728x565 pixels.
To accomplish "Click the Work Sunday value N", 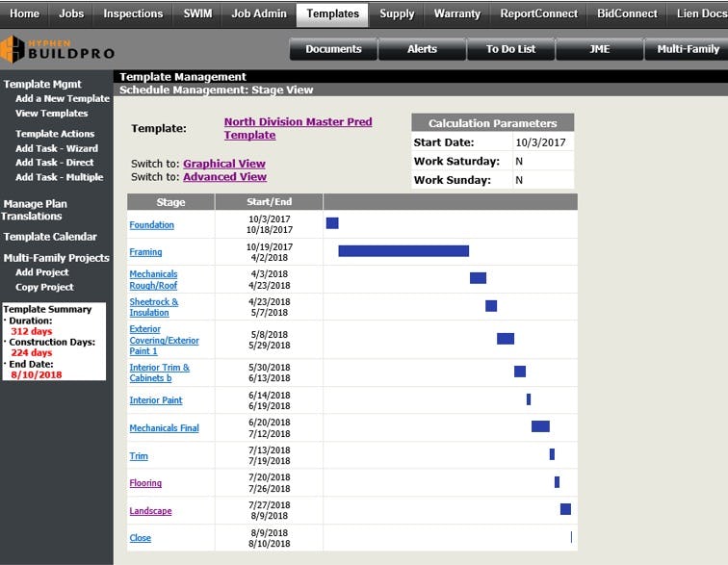I will (519, 180).
